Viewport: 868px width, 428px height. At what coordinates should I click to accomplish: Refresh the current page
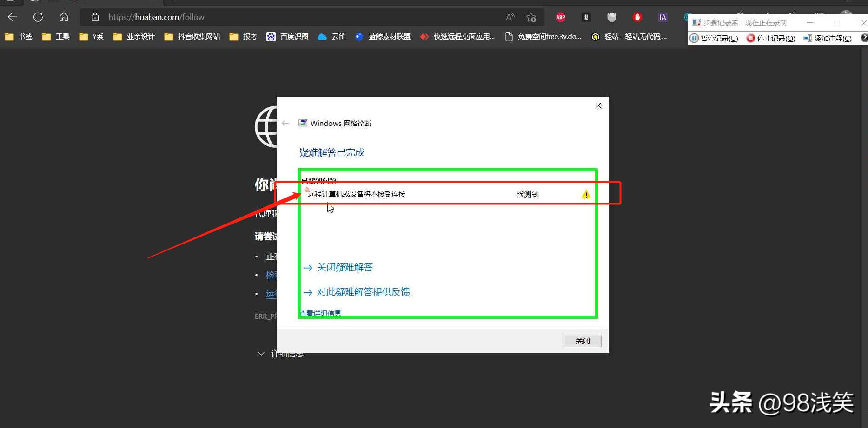click(38, 17)
